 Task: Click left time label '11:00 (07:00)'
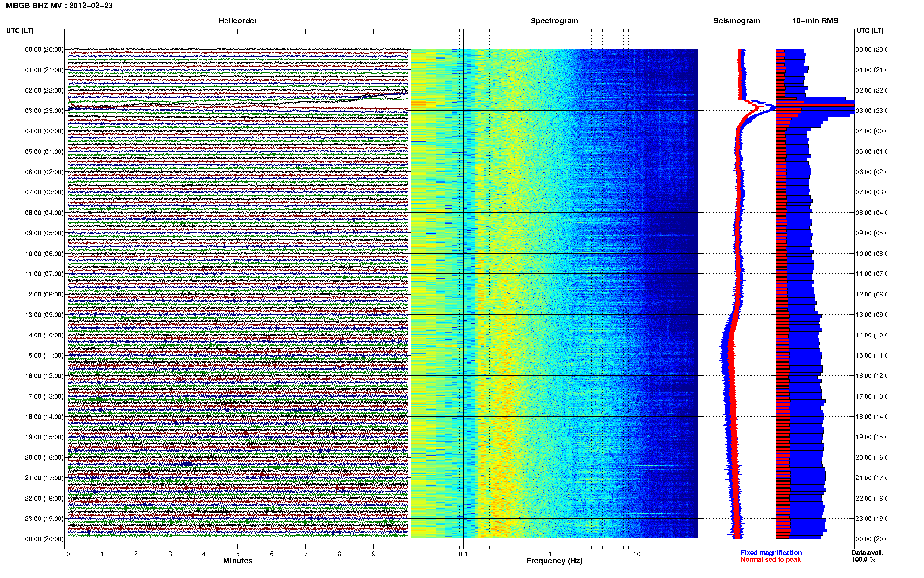pos(44,274)
